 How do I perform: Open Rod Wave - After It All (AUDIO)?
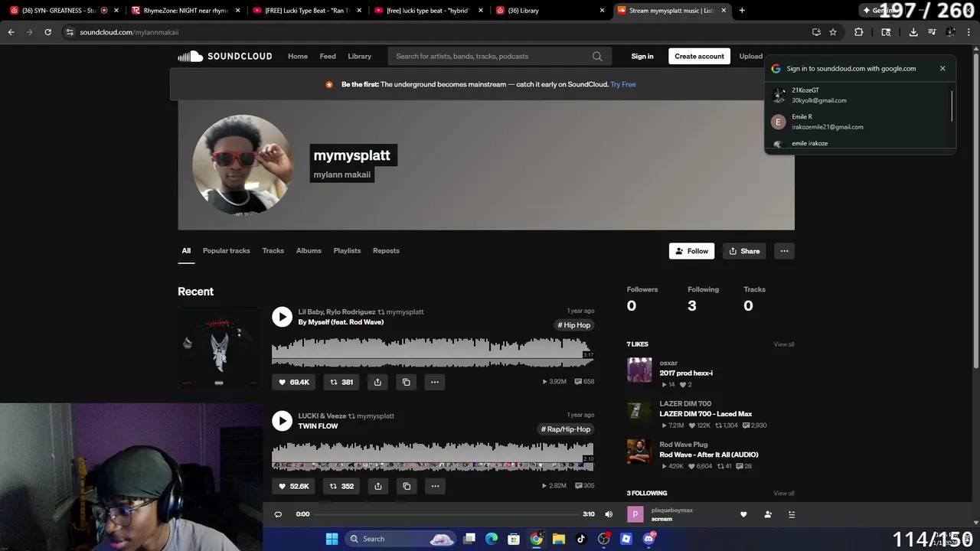coord(709,455)
